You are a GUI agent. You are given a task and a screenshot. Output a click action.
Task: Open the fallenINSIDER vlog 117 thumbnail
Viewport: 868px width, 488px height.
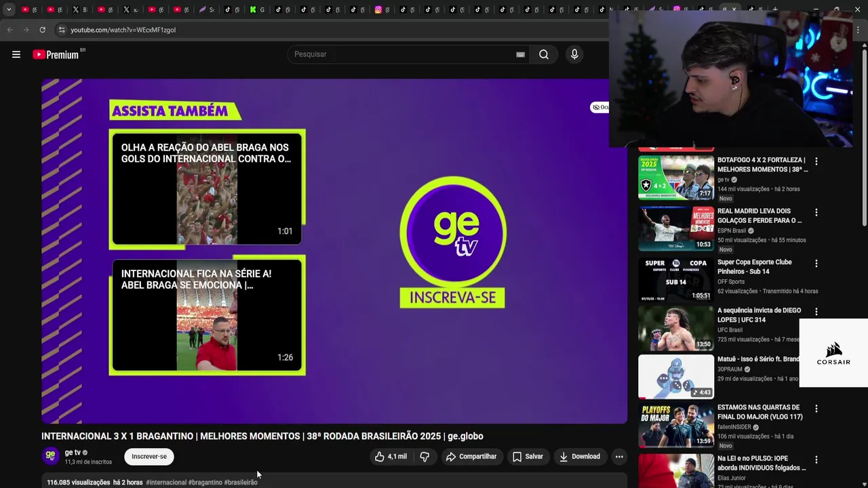point(676,426)
